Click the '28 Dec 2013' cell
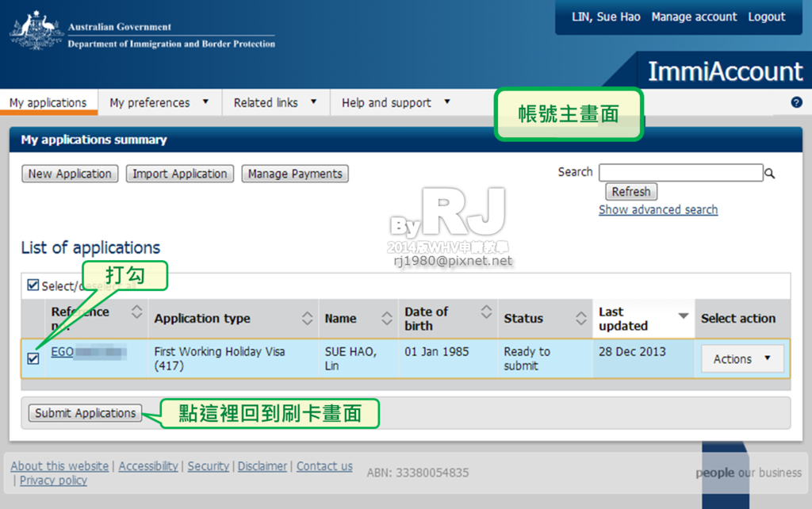The width and height of the screenshot is (812, 509). pos(644,358)
